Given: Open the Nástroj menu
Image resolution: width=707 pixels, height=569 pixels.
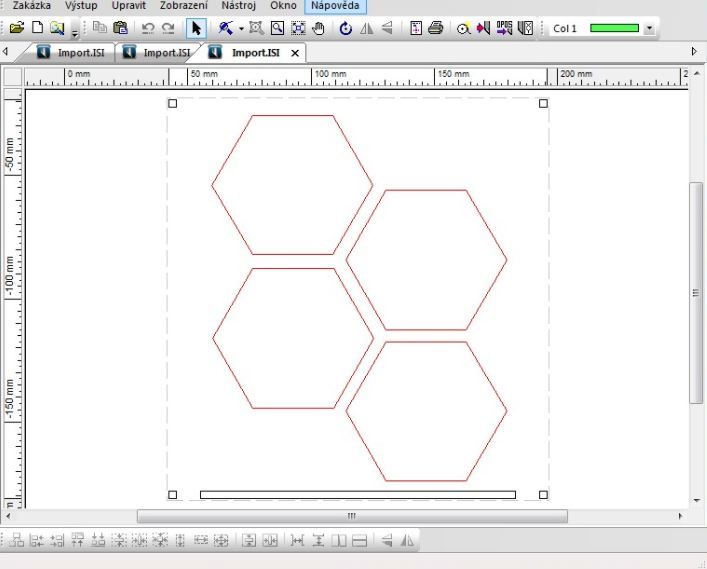Looking at the screenshot, I should point(239,6).
